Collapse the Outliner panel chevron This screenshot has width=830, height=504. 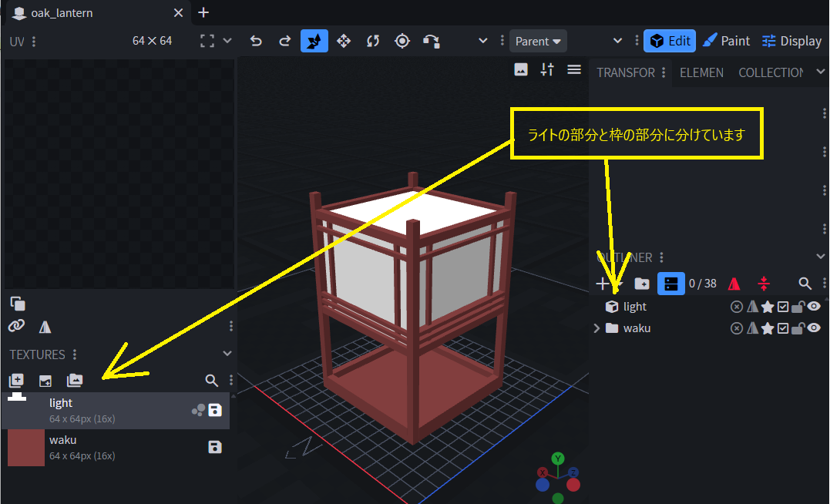click(821, 256)
